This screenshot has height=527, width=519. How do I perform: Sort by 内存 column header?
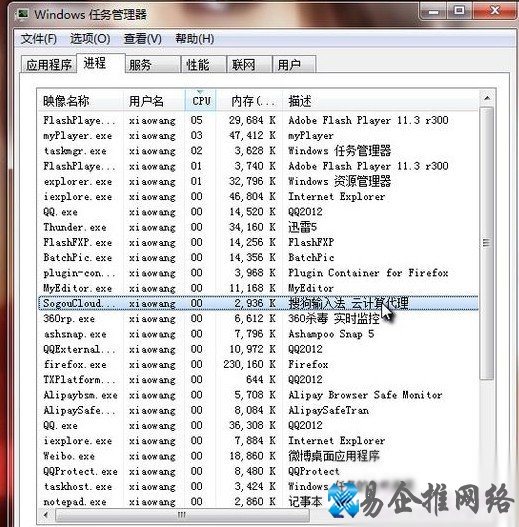[249, 101]
